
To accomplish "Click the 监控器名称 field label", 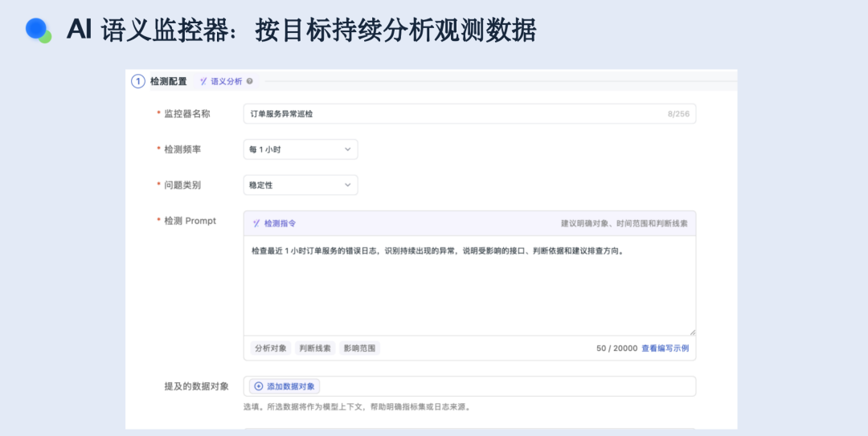I will (x=187, y=113).
